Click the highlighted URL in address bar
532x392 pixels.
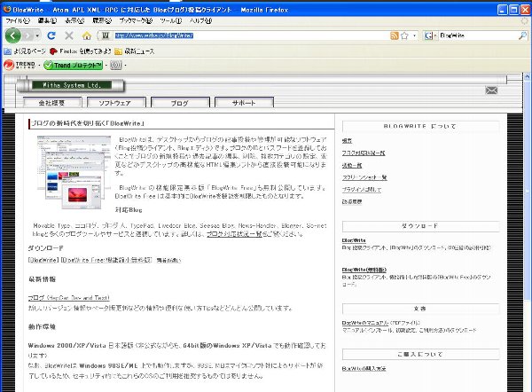pos(154,35)
